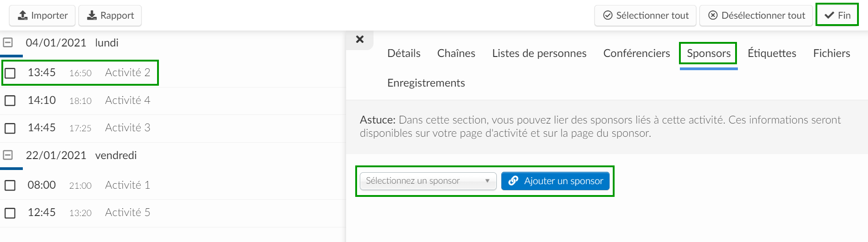Tick the checkbox for Activité 2
Viewport: 868px width, 242px height.
click(10, 73)
